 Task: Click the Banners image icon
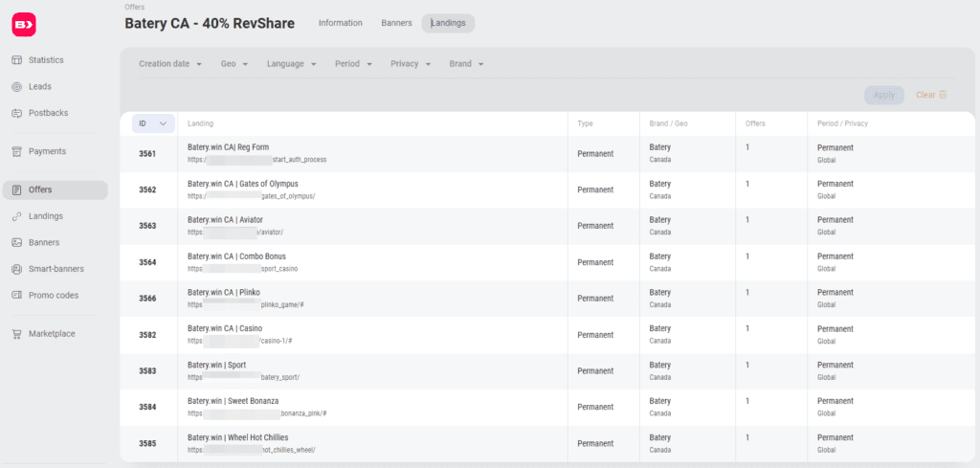point(17,242)
